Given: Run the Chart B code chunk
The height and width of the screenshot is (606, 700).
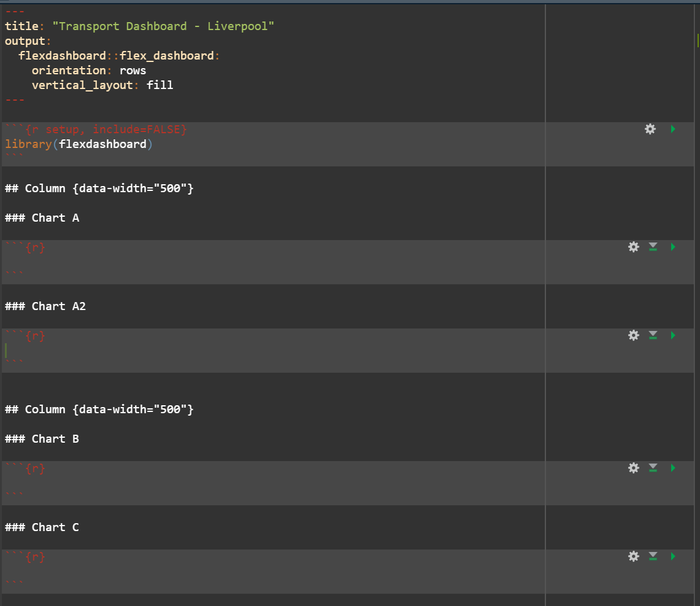Looking at the screenshot, I should coord(673,468).
